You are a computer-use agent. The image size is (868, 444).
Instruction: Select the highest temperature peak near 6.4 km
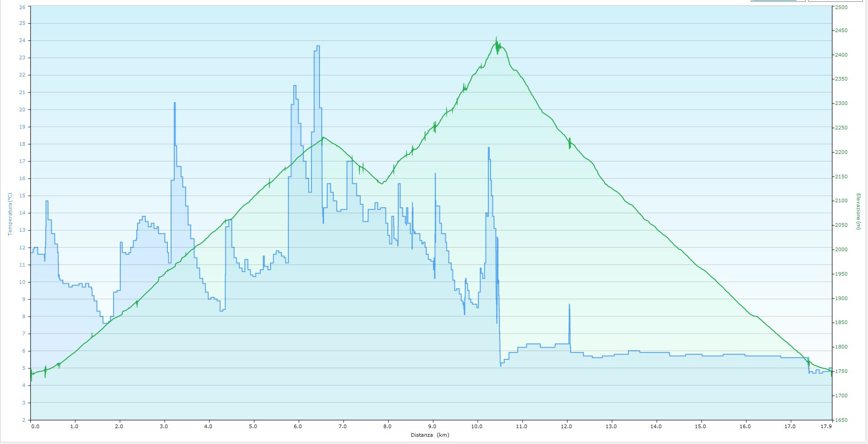coord(318,46)
